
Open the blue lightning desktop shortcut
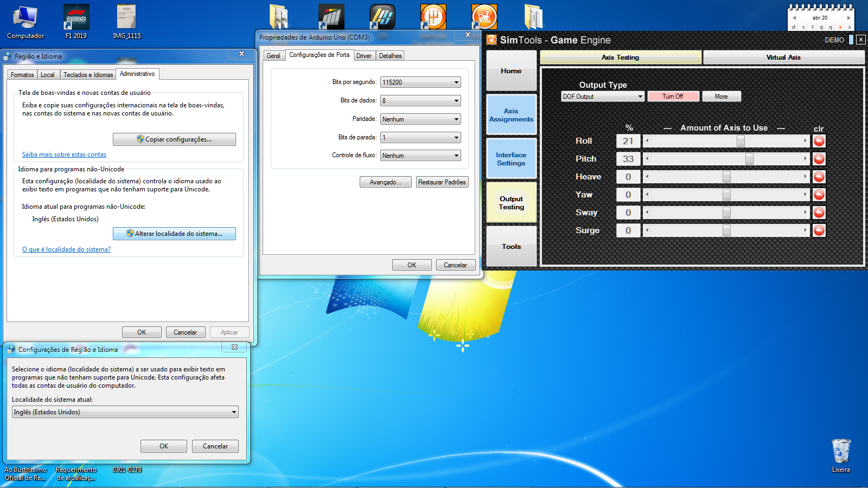coord(382,16)
